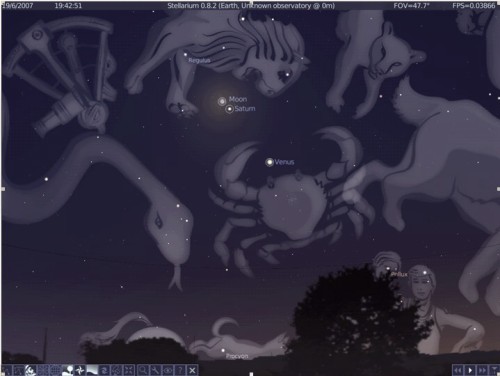Increase time speed fast-forward button

tap(482, 370)
